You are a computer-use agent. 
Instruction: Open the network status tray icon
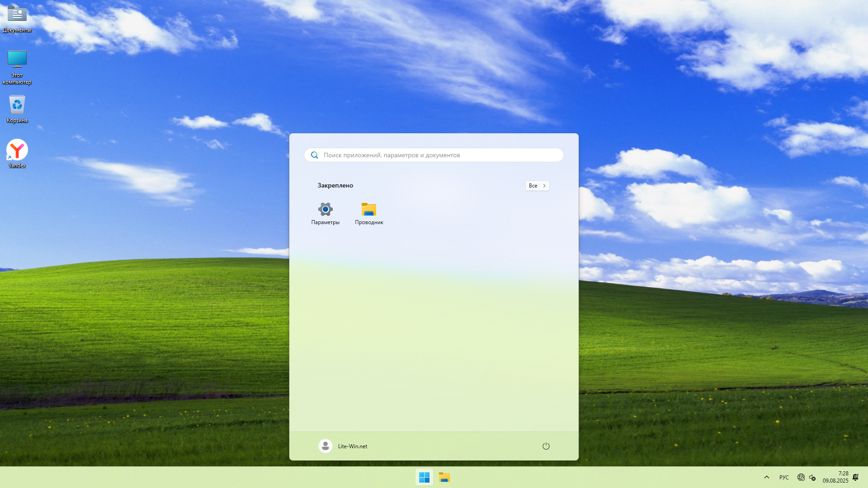click(801, 477)
